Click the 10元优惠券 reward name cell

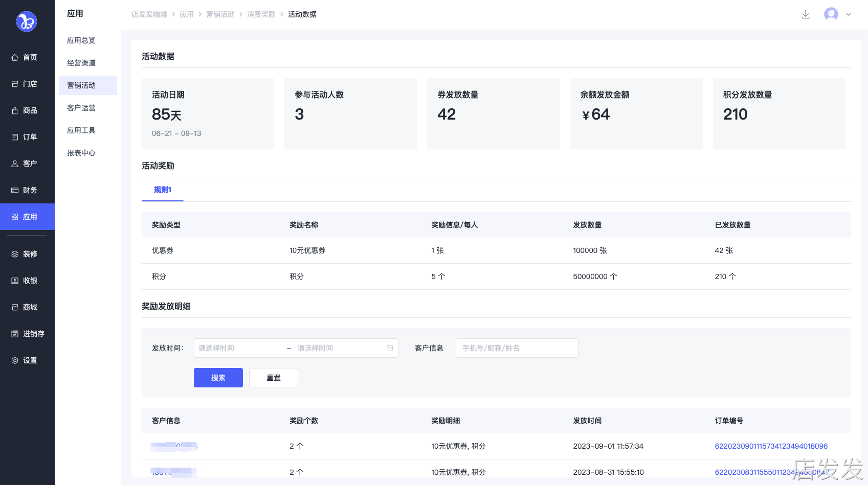coord(307,250)
